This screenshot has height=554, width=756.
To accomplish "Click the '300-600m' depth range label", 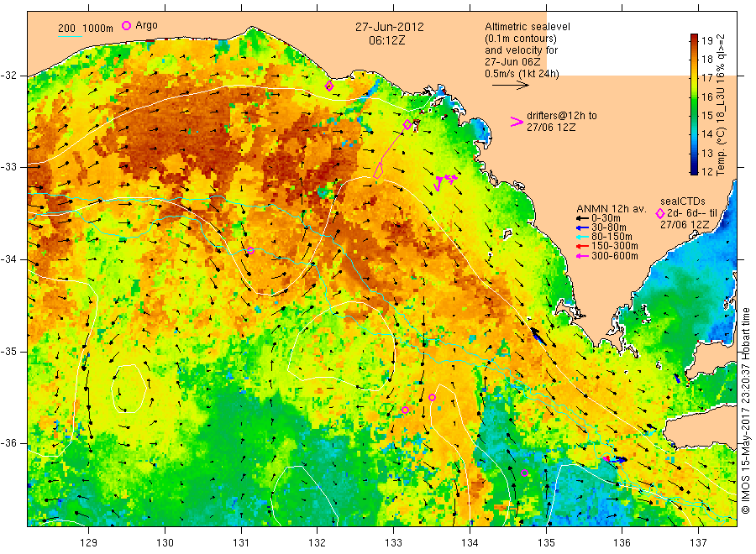I will coord(615,256).
